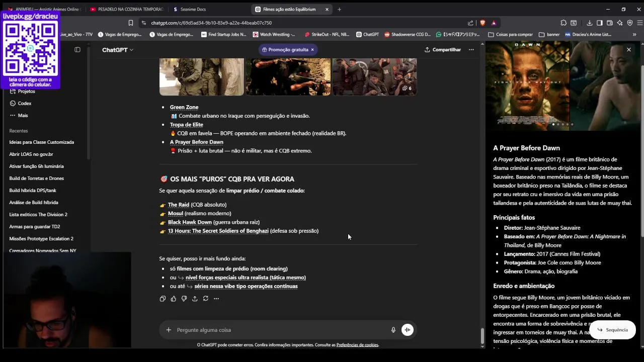Focus the 'Pergunte alguma coisa' input field
The height and width of the screenshot is (362, 644).
(x=282, y=330)
